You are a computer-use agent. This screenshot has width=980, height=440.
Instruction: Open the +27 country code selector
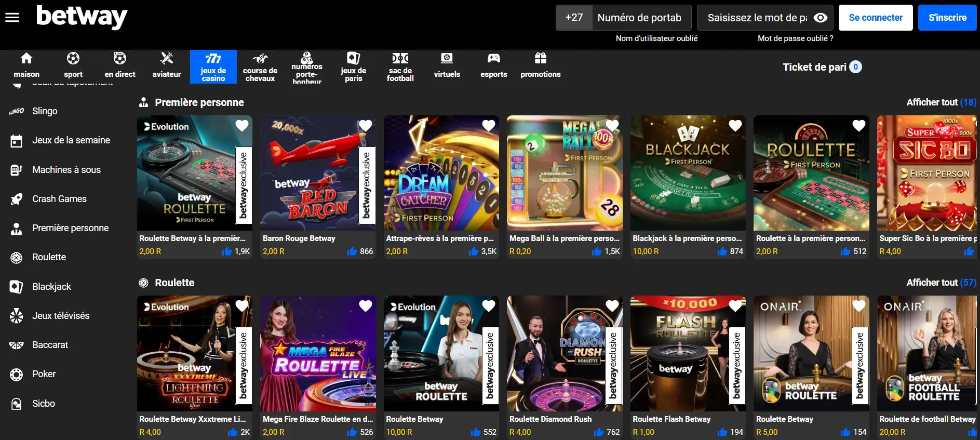click(x=574, y=18)
